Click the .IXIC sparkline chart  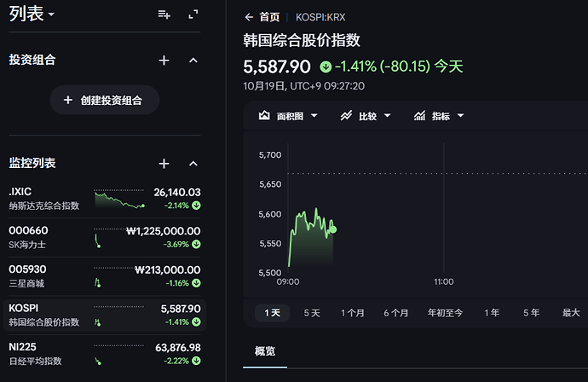(x=119, y=199)
